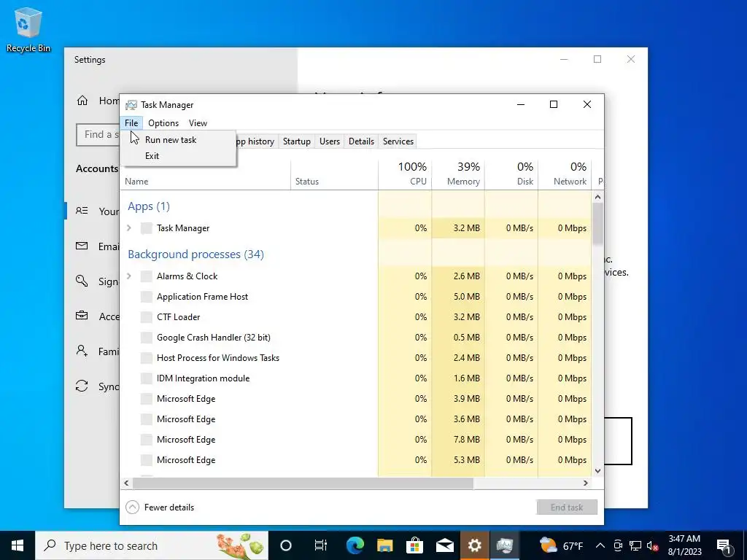Click the IDM Integration module icon

point(147,378)
